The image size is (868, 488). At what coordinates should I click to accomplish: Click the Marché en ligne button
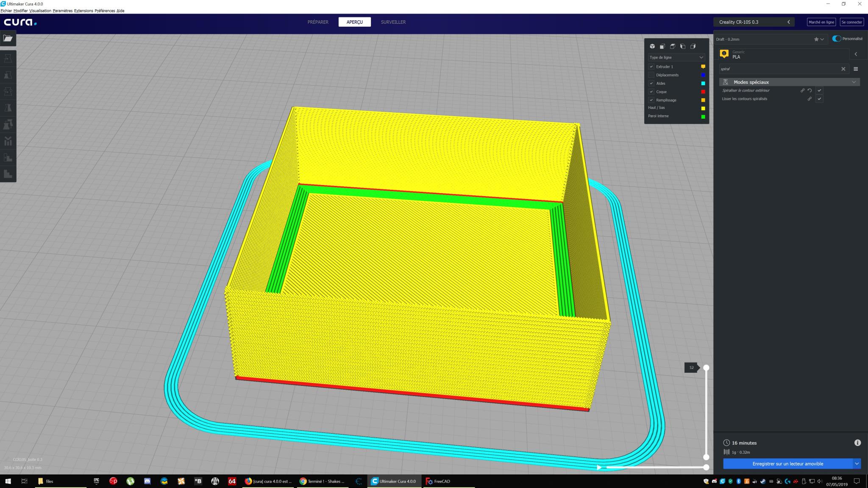821,22
